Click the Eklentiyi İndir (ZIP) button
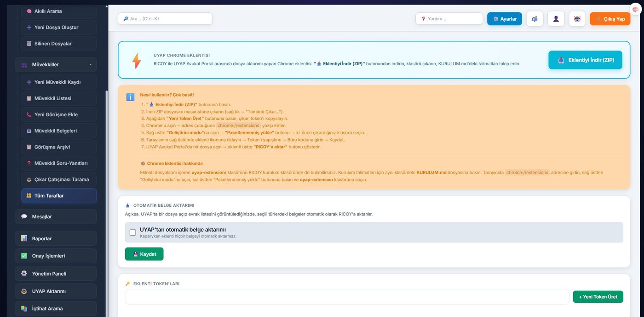Viewport: 644px width, 317px height. (585, 60)
